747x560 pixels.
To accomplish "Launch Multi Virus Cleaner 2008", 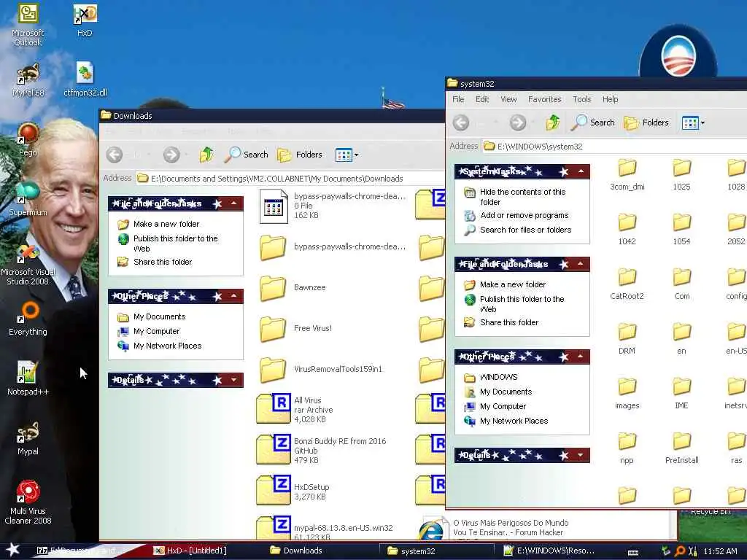I will (x=28, y=502).
